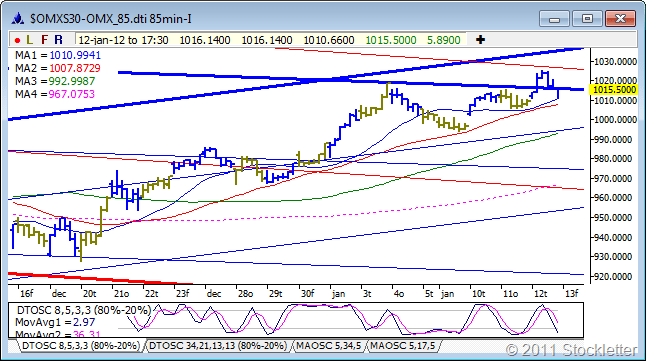Viewport: 646px width, 361px height.
Task: Select the MA2 = 1007.8729 label
Action: point(58,68)
